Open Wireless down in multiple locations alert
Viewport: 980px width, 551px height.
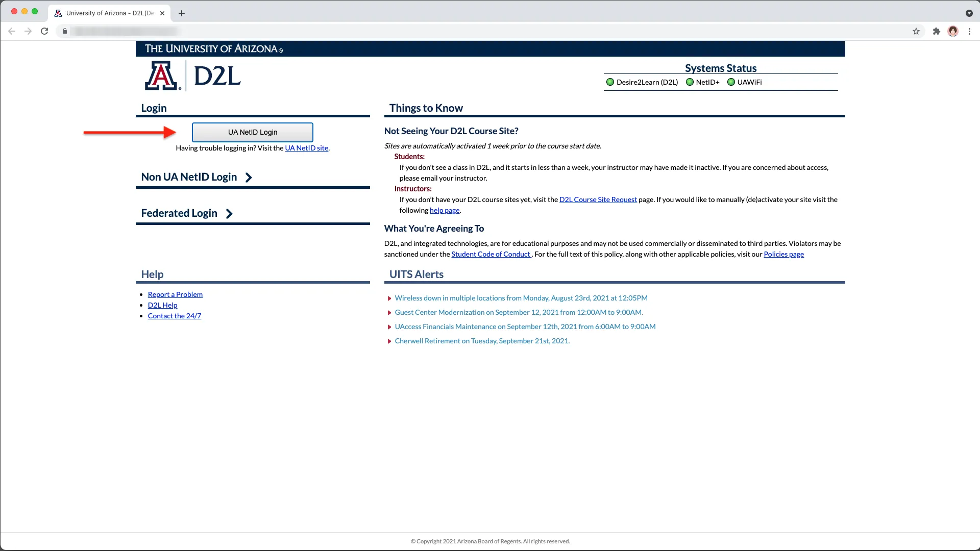[521, 298]
